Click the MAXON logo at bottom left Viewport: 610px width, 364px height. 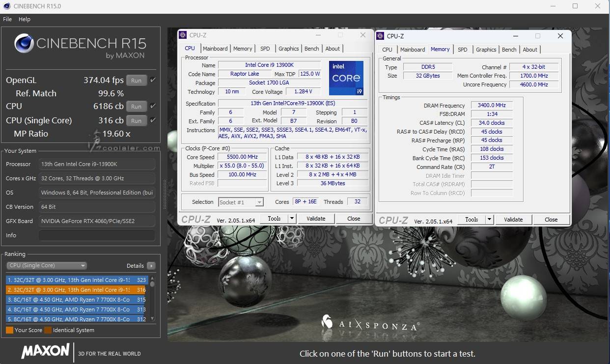click(45, 351)
